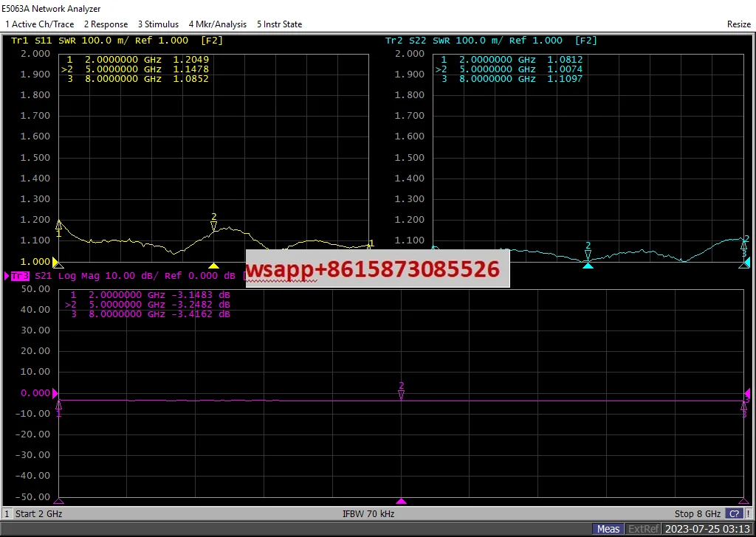Open the Instr State menu
The width and height of the screenshot is (756, 537).
tap(279, 24)
